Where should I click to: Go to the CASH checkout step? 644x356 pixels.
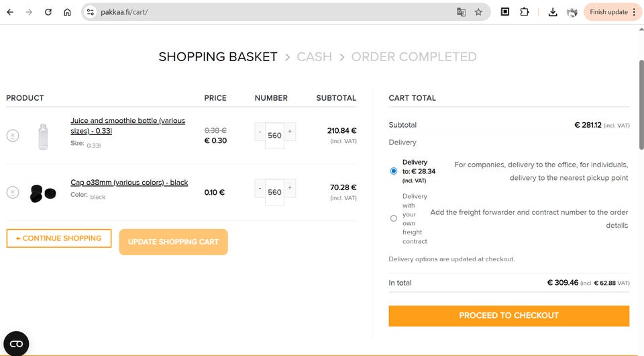314,57
